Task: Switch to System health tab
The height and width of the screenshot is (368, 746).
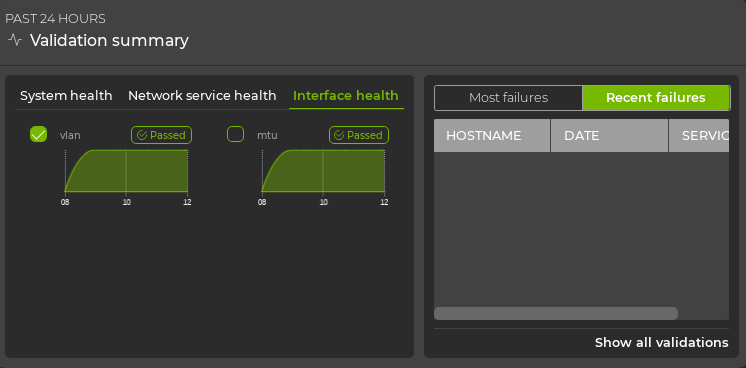Action: [66, 96]
